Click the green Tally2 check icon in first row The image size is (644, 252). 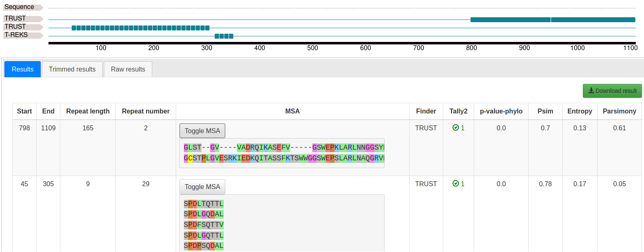pyautogui.click(x=456, y=128)
